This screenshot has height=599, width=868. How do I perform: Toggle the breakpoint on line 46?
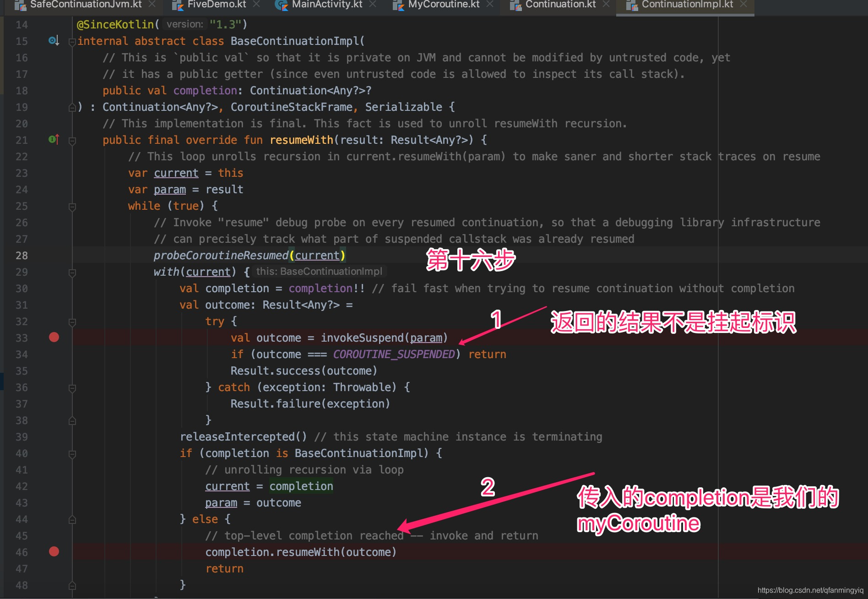click(x=54, y=551)
